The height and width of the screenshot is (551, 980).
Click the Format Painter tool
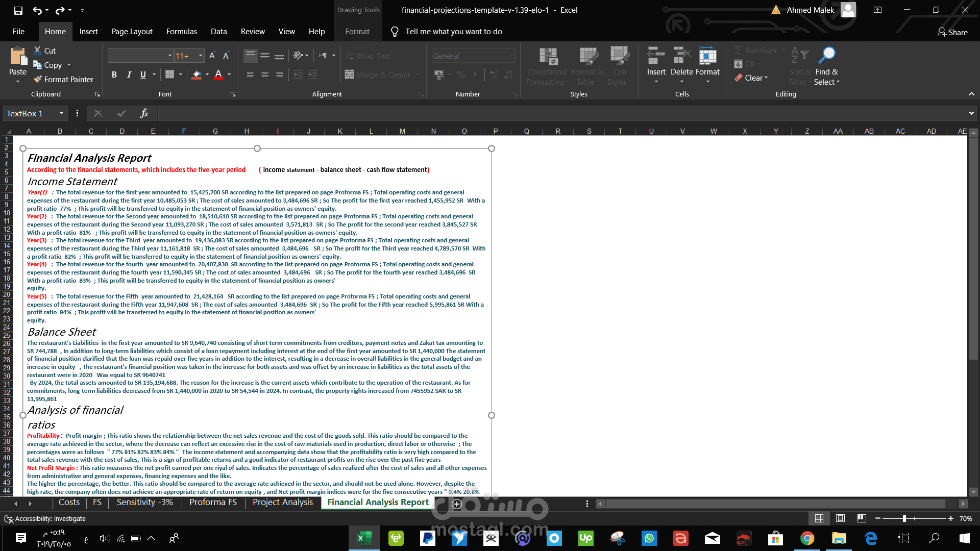(x=63, y=80)
